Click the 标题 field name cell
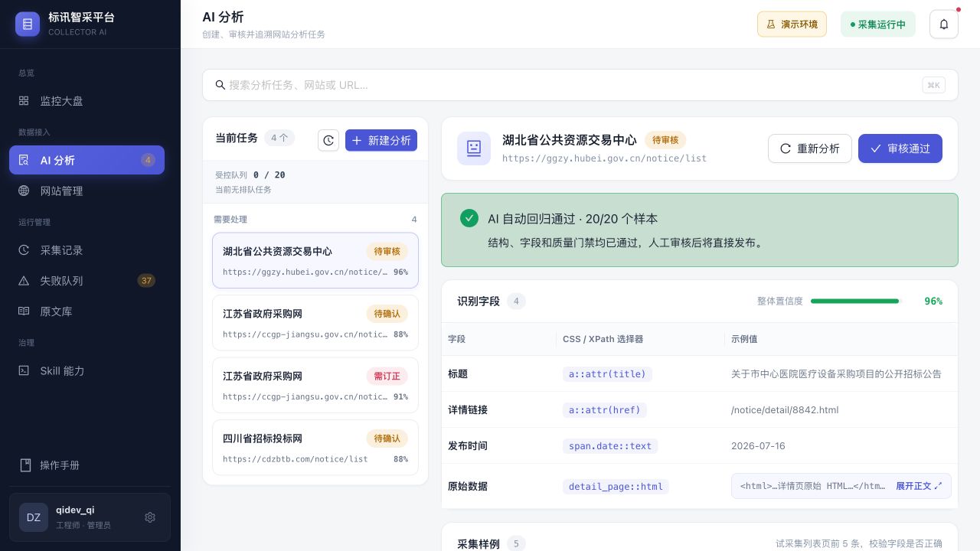Image resolution: width=980 pixels, height=551 pixels. pos(458,374)
